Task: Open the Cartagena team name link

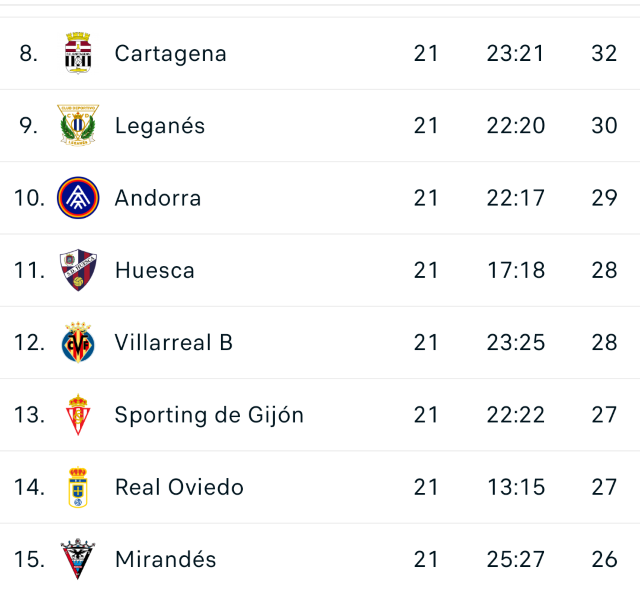Action: tap(171, 53)
